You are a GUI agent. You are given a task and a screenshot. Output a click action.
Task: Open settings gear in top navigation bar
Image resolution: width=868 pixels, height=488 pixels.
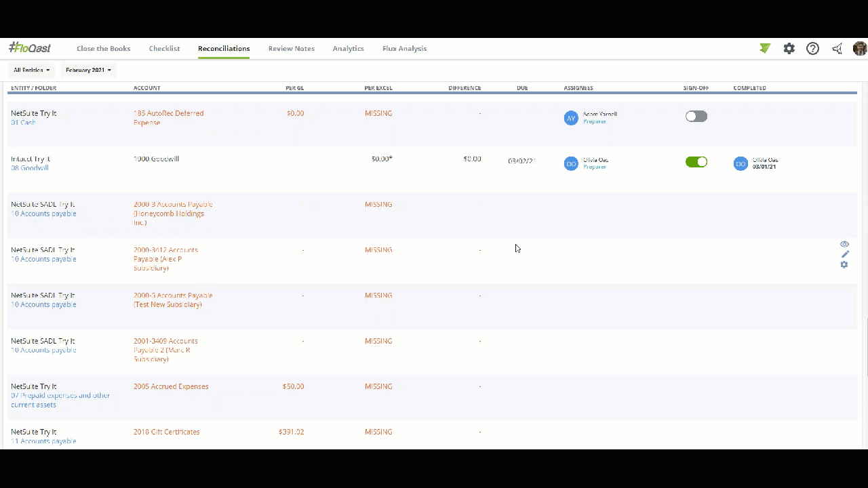pyautogui.click(x=789, y=49)
